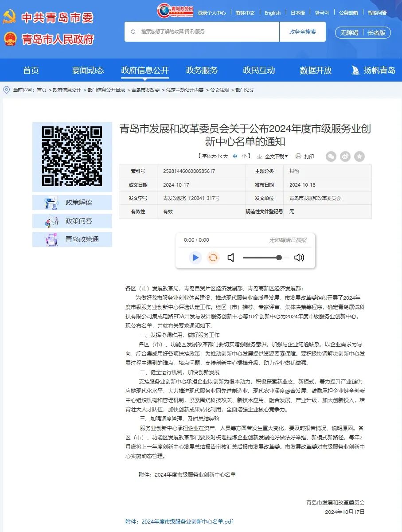This screenshot has width=402, height=532.
Task: Click the 青岛市人民政府 header title
Action: pyautogui.click(x=58, y=39)
